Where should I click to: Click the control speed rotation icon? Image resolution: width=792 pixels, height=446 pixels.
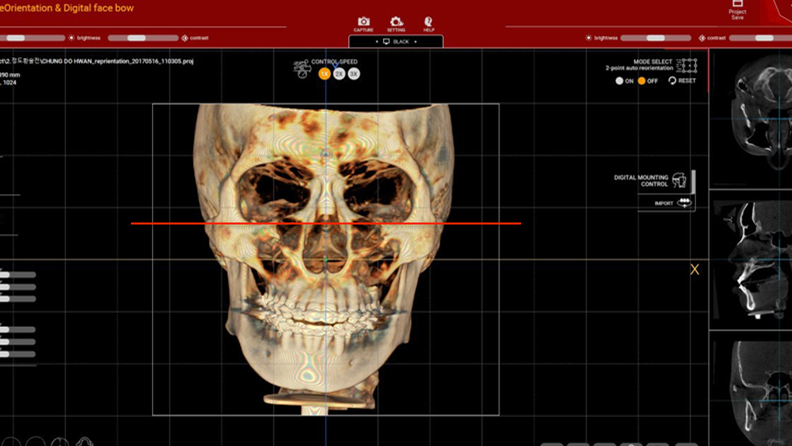[x=301, y=69]
